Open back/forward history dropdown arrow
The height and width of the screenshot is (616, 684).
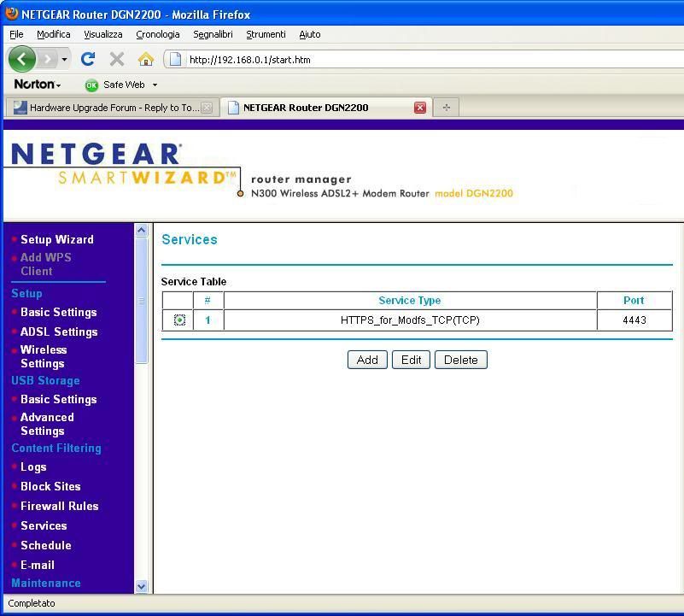[64, 60]
